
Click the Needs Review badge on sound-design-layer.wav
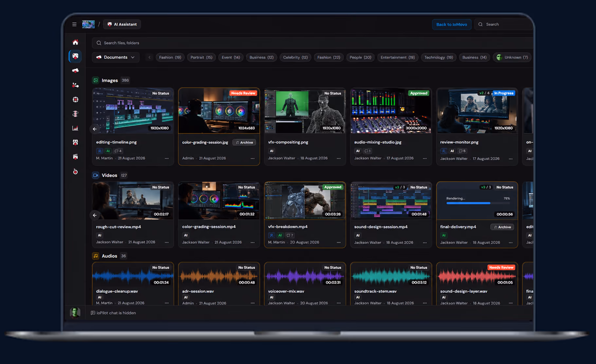click(501, 268)
